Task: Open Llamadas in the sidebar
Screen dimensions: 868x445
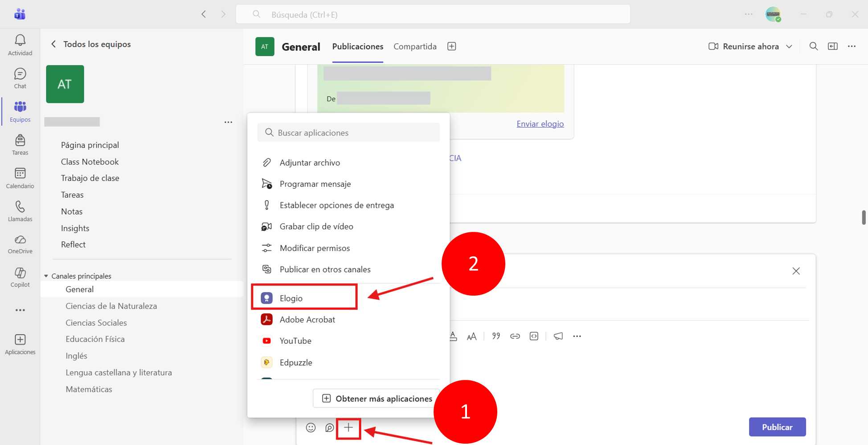Action: [20, 211]
